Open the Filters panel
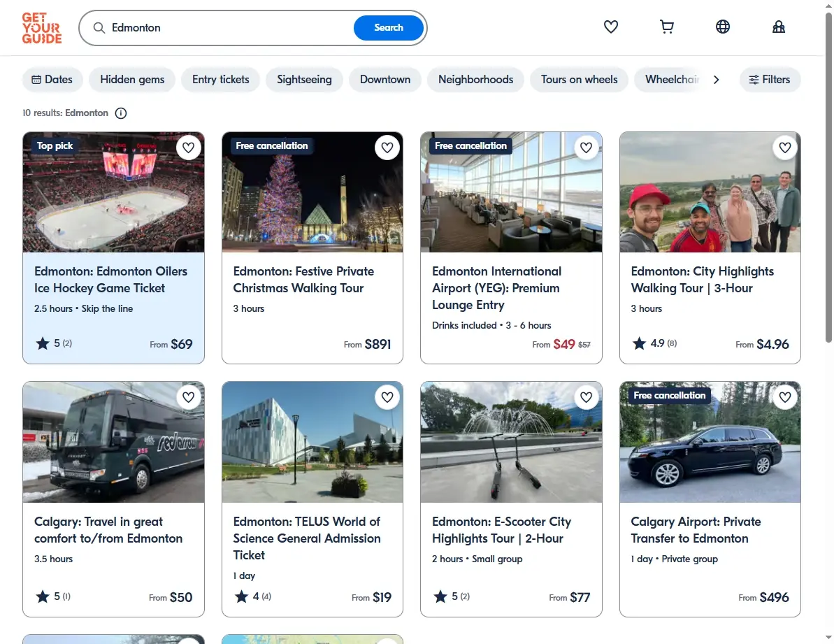The height and width of the screenshot is (644, 834). (770, 80)
